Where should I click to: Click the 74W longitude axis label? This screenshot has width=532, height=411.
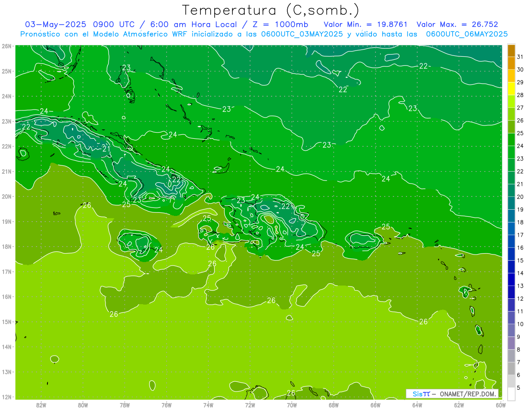208,404
